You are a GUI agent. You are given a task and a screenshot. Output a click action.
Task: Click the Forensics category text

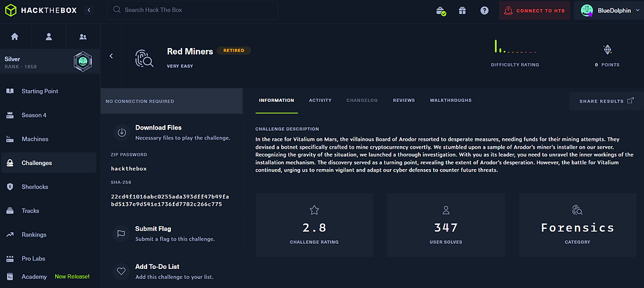(x=578, y=228)
